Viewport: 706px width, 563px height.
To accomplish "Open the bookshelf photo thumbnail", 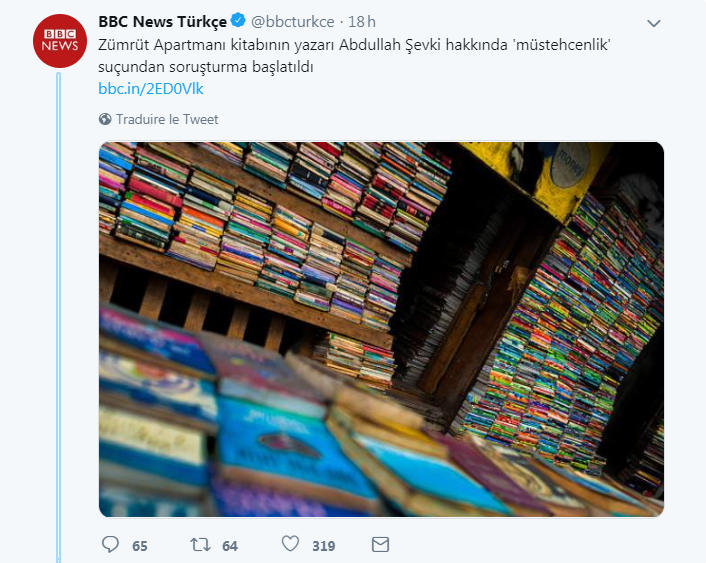I will [x=381, y=329].
